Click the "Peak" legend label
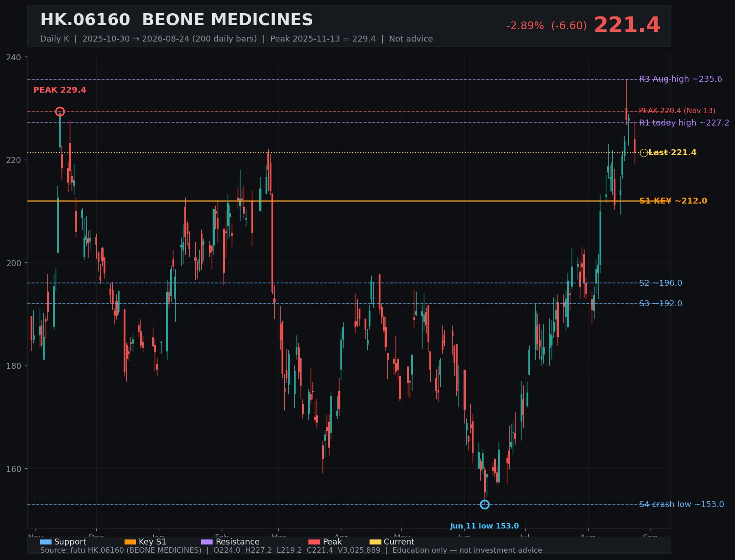 point(332,542)
